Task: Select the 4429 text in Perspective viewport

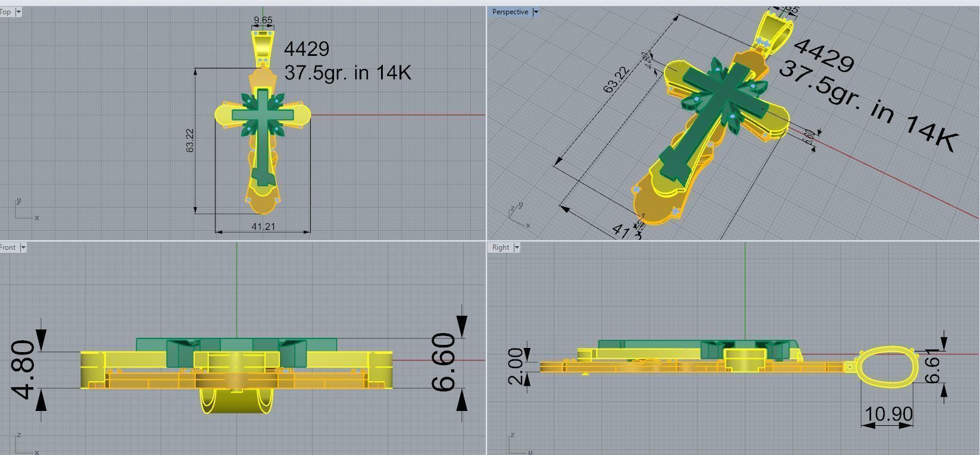Action: [x=825, y=54]
